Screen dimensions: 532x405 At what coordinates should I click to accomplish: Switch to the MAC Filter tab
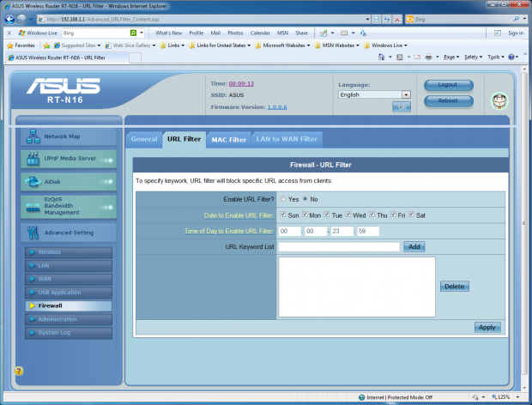coord(229,140)
